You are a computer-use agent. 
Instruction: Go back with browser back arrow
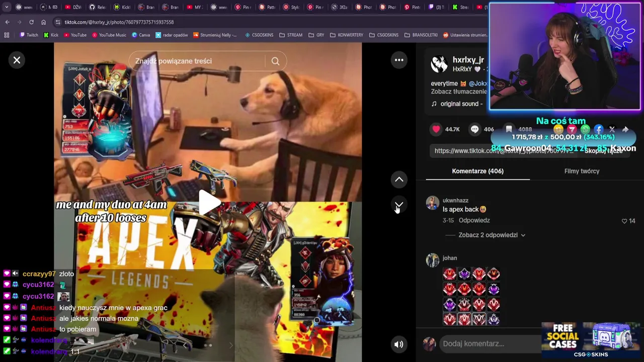[x=7, y=22]
